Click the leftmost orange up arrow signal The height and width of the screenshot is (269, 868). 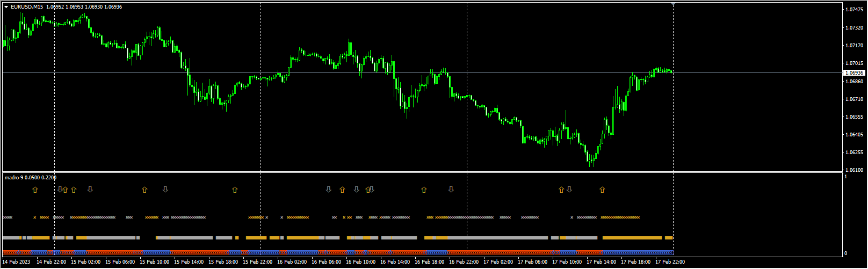coord(35,190)
